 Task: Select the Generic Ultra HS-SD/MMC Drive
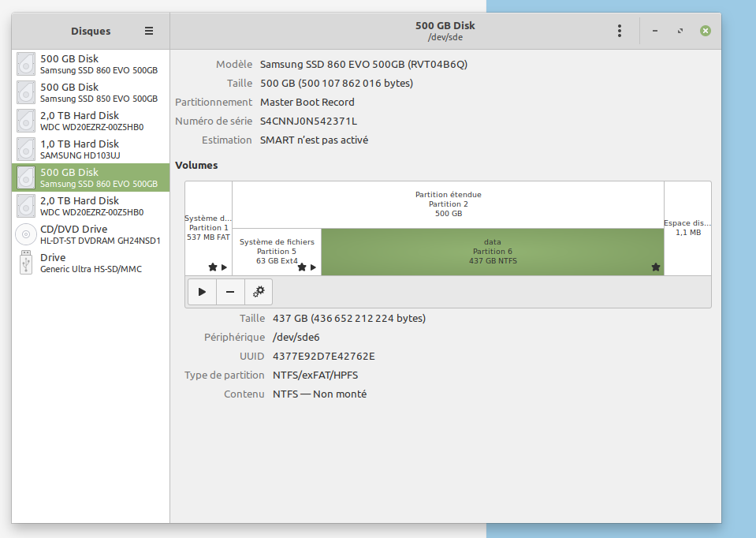[91, 263]
